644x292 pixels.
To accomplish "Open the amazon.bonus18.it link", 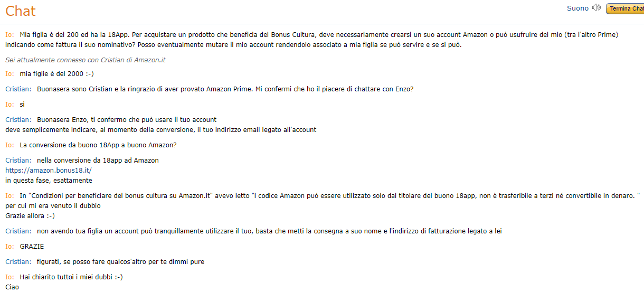I will 49,170.
